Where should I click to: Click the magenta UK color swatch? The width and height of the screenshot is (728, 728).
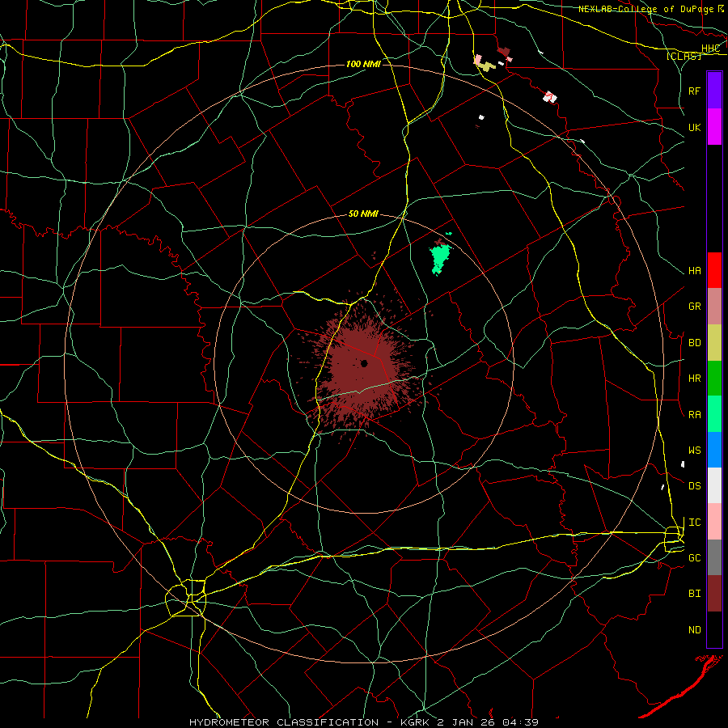pyautogui.click(x=714, y=127)
